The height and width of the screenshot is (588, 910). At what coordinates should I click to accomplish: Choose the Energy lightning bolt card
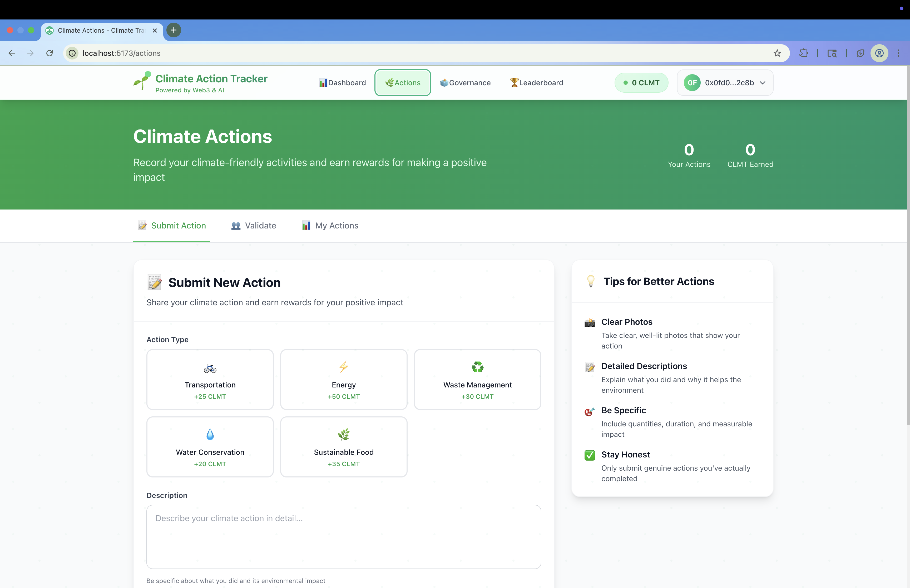[343, 379]
